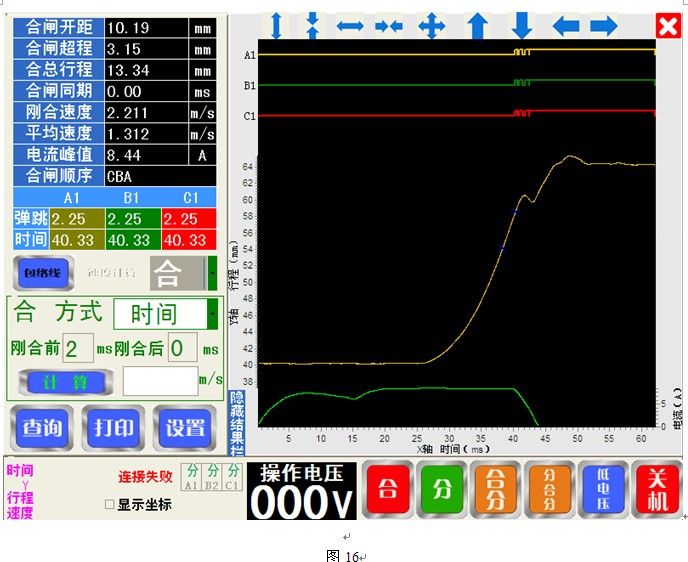The width and height of the screenshot is (688, 562).
Task: Click the 合闸同期 value 0.00
Action: [x=147, y=91]
